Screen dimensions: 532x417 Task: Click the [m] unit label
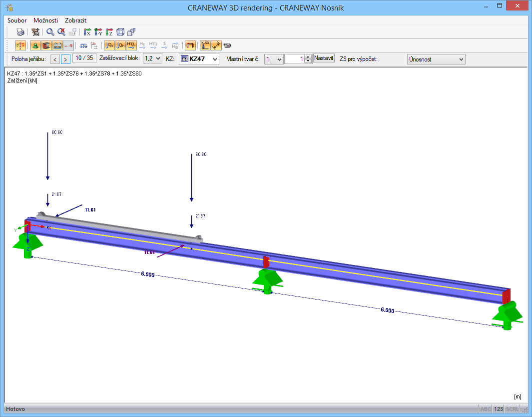[518, 396]
